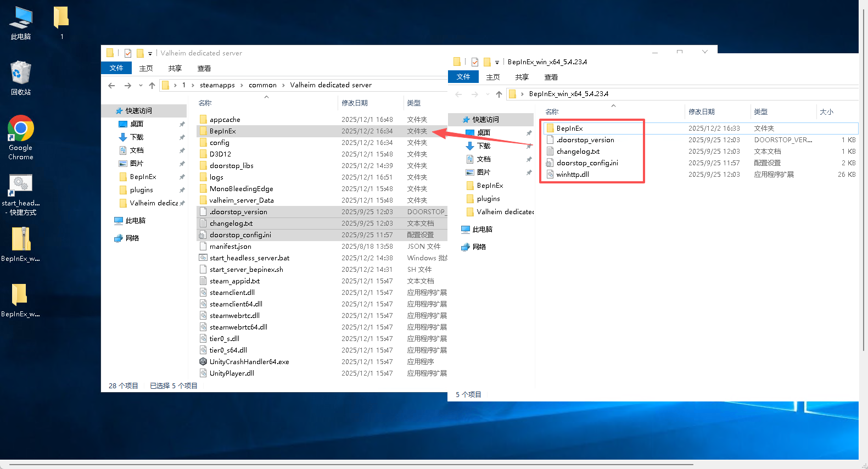The width and height of the screenshot is (868, 469).
Task: Select the doorstop_libs folder
Action: tap(231, 166)
